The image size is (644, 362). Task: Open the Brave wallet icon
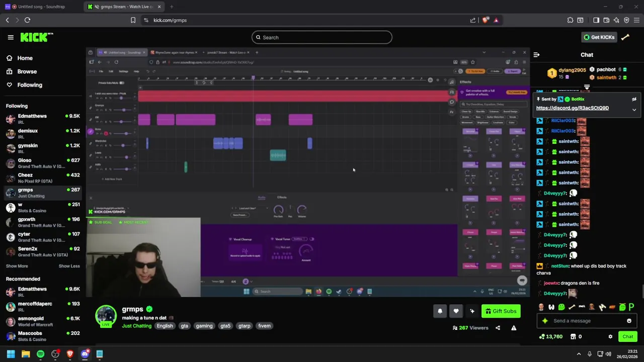[x=606, y=20]
